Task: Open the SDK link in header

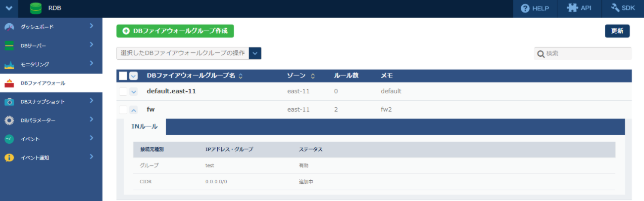Action: tap(623, 8)
